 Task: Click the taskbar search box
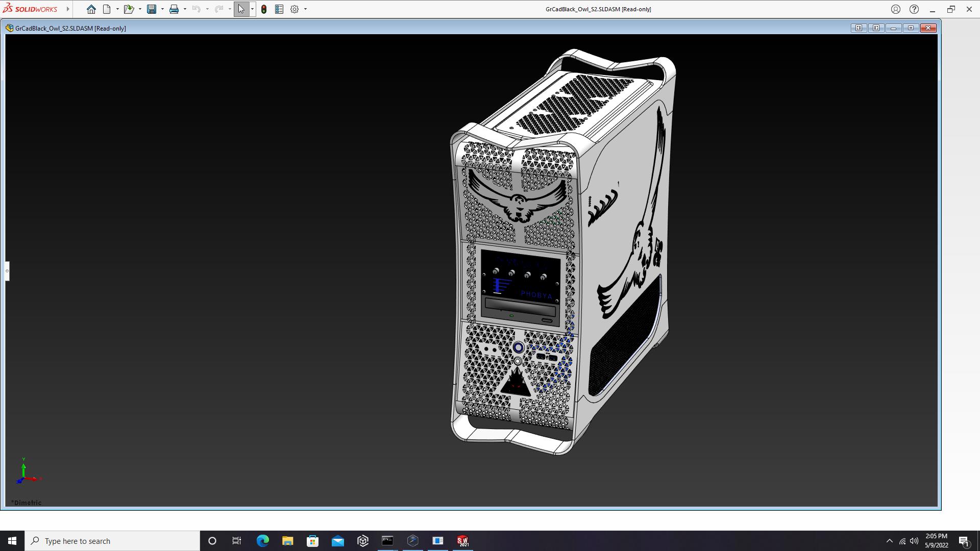pyautogui.click(x=112, y=541)
